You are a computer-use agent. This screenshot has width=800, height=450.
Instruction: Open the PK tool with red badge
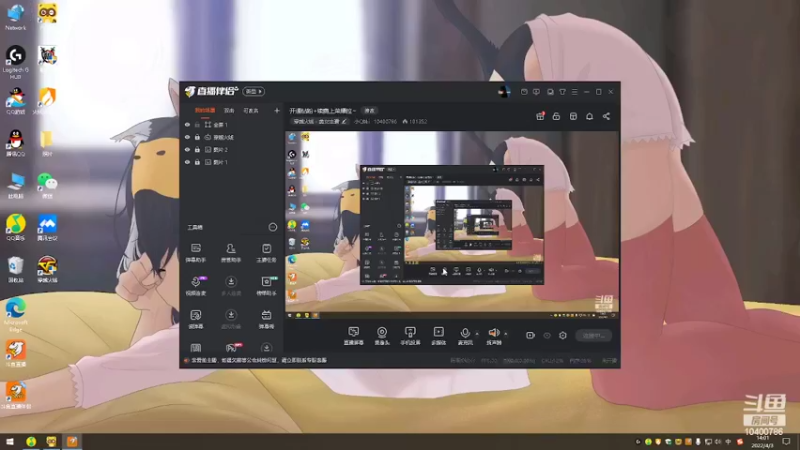[232, 347]
